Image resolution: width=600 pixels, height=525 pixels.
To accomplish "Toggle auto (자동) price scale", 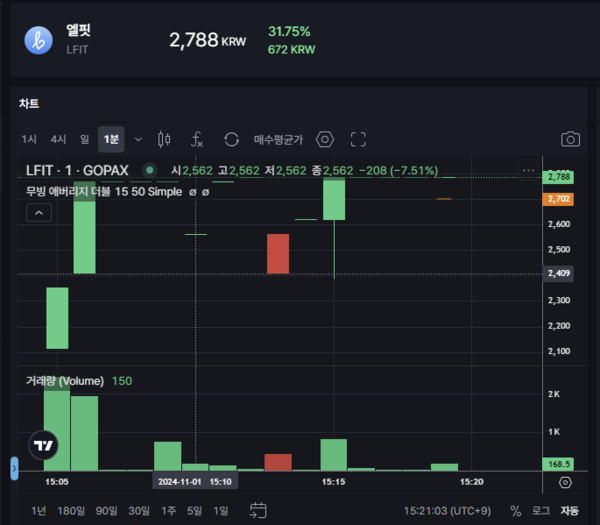I will 569,510.
